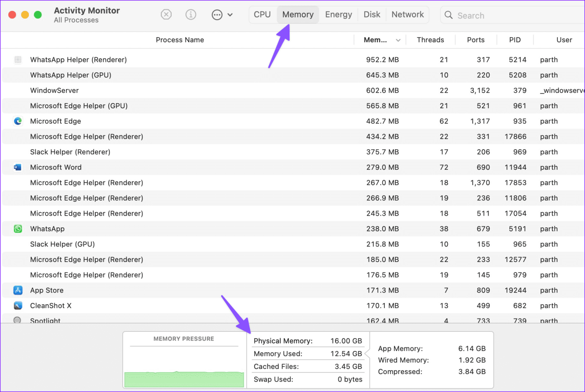Image resolution: width=585 pixels, height=392 pixels.
Task: Click the stop process (X) toolbar icon
Action: (166, 15)
